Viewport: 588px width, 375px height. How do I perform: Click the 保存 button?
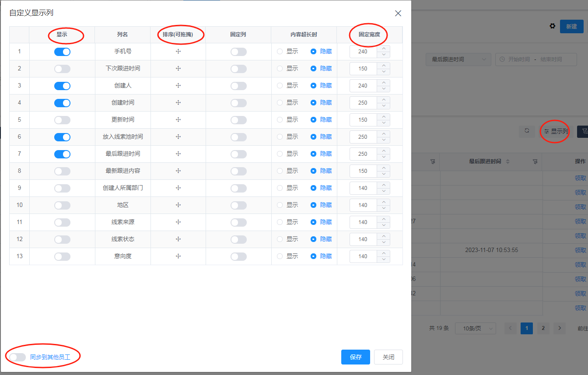tap(355, 357)
